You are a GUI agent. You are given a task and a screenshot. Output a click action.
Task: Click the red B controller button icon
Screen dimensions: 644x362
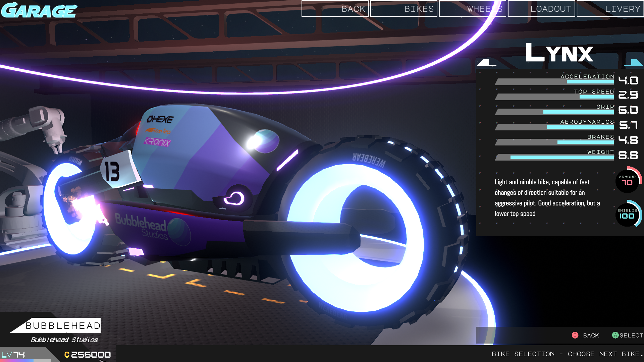(575, 335)
